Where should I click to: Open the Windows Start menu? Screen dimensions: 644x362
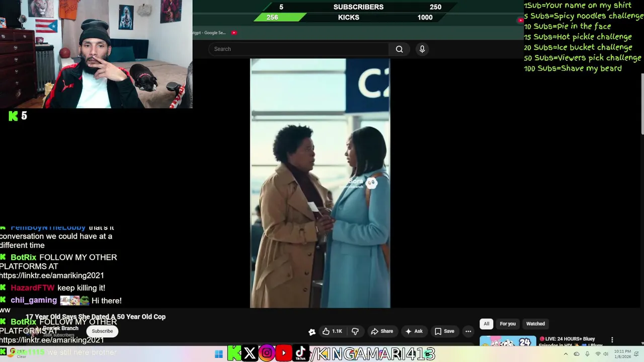[219, 354]
